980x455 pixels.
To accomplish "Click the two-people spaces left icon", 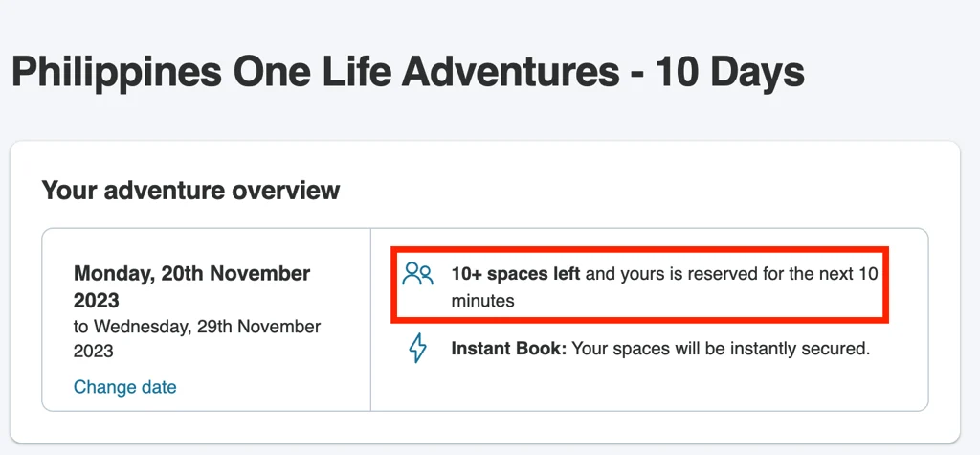I will pos(417,274).
